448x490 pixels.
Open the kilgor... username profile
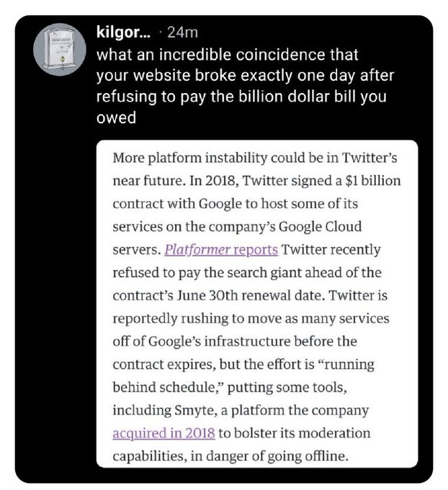point(123,32)
